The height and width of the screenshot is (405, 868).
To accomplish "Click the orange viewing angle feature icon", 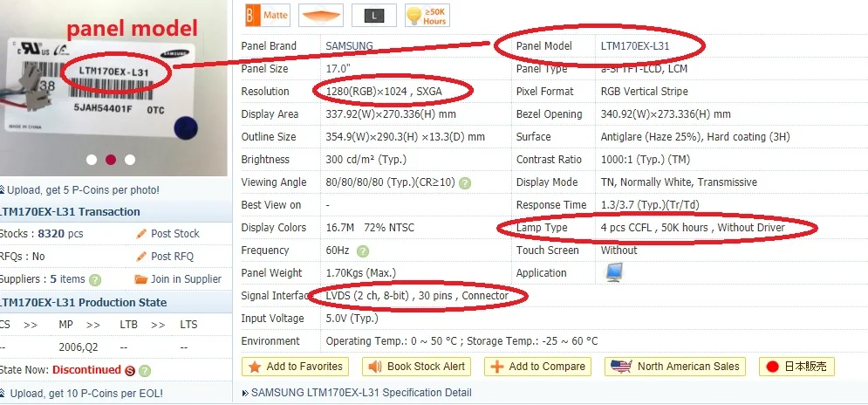I will coord(320,15).
